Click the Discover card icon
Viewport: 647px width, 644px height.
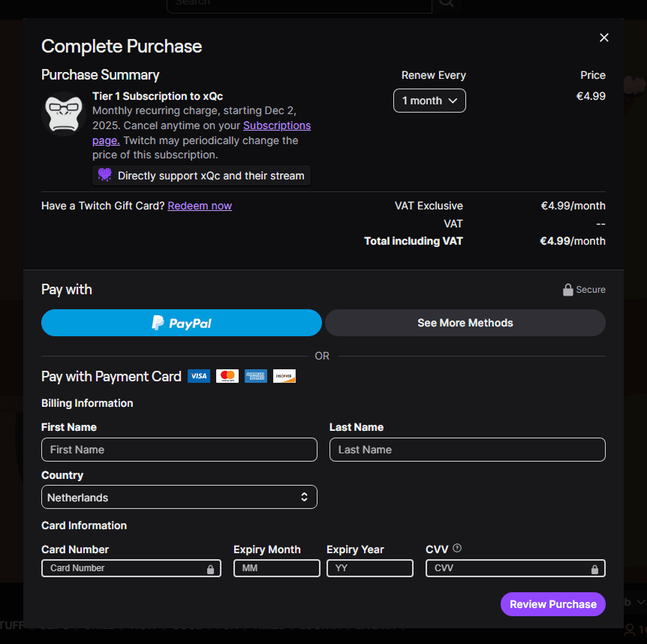(284, 376)
